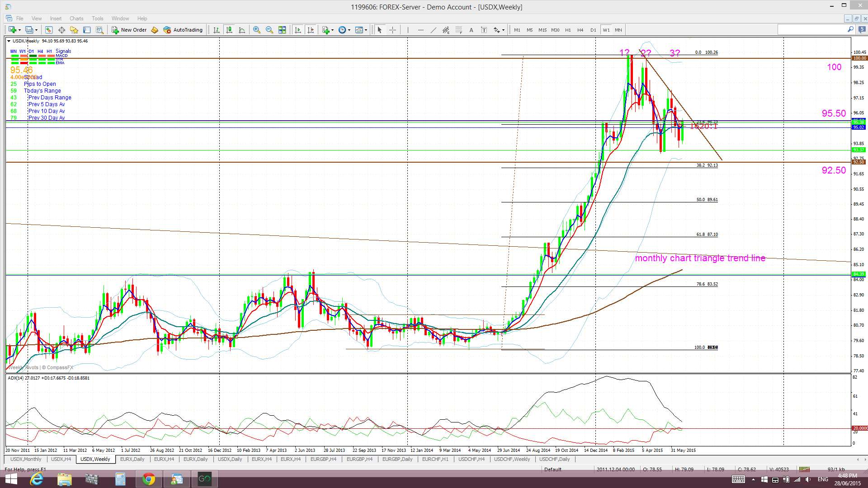Viewport: 868px width, 488px height.
Task: Switch chart to line chart style
Action: tap(242, 30)
